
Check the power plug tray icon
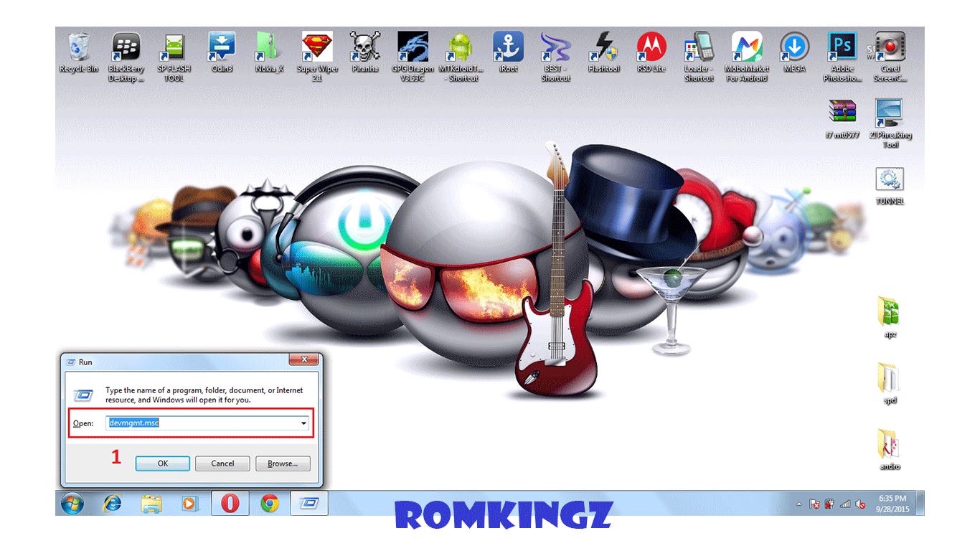point(829,504)
